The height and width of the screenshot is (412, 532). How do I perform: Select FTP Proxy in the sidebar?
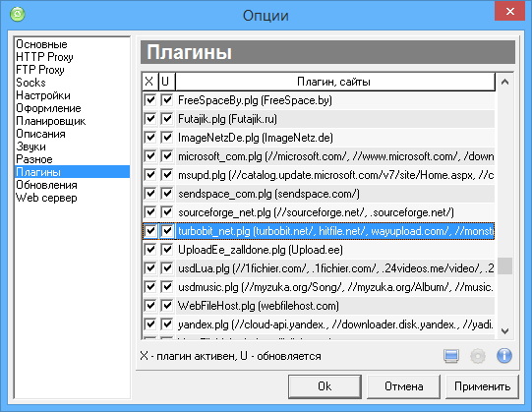pos(40,70)
